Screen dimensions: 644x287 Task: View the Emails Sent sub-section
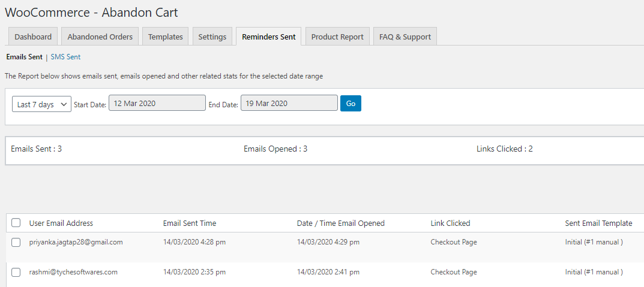tap(24, 57)
